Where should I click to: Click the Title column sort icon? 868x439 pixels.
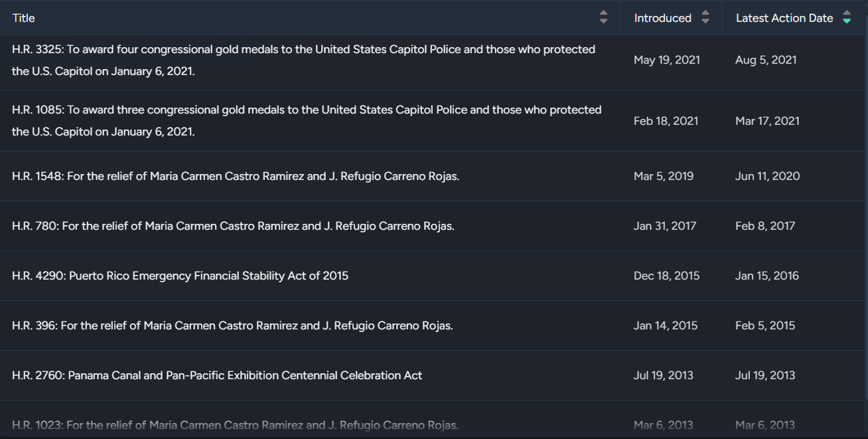603,18
